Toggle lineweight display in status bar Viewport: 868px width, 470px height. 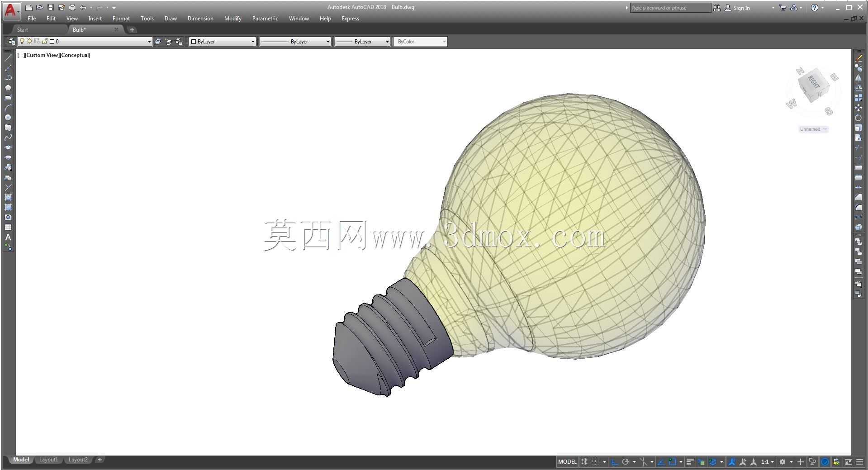pyautogui.click(x=690, y=462)
